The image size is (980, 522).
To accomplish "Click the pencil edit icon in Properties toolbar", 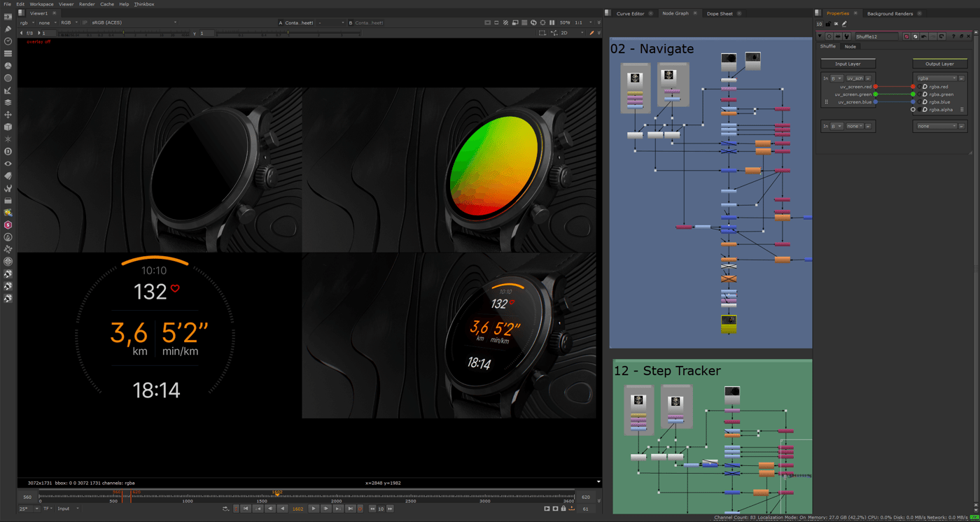I will (844, 24).
